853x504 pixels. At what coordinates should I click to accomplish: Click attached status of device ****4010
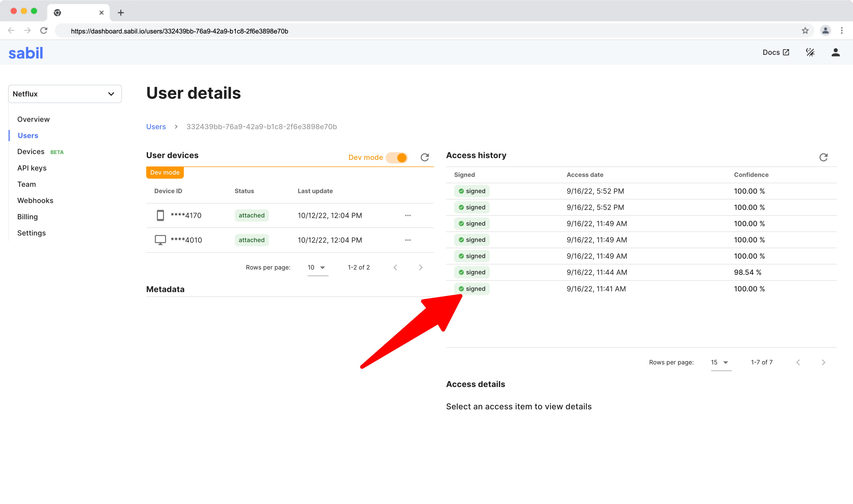pos(251,240)
